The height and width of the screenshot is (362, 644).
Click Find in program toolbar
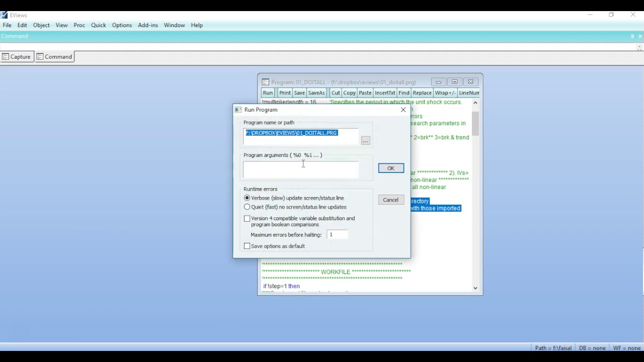click(x=405, y=93)
